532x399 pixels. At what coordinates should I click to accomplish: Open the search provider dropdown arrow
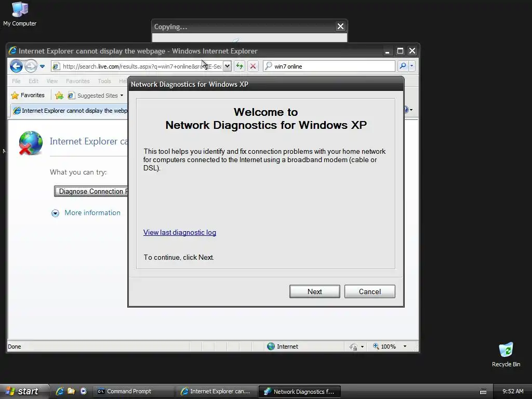point(412,66)
